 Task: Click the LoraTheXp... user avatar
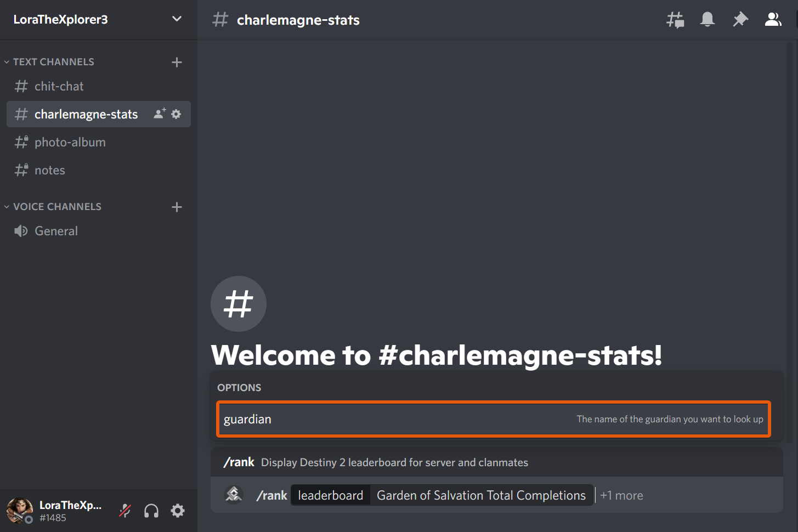coord(20,511)
